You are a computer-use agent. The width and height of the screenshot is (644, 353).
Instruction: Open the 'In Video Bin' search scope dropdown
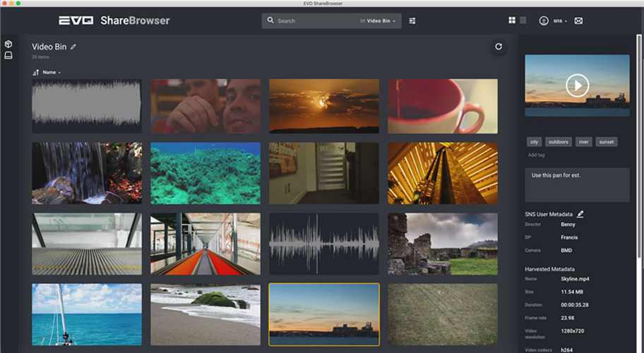380,21
